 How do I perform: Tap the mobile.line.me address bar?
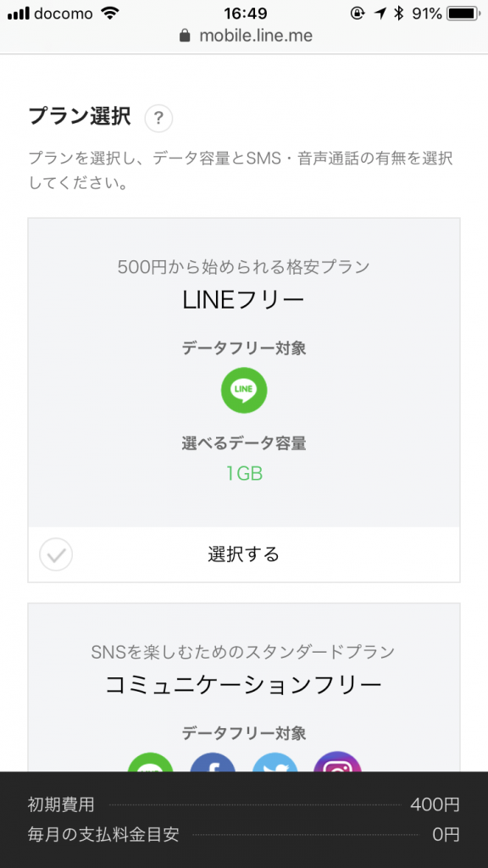(x=246, y=36)
